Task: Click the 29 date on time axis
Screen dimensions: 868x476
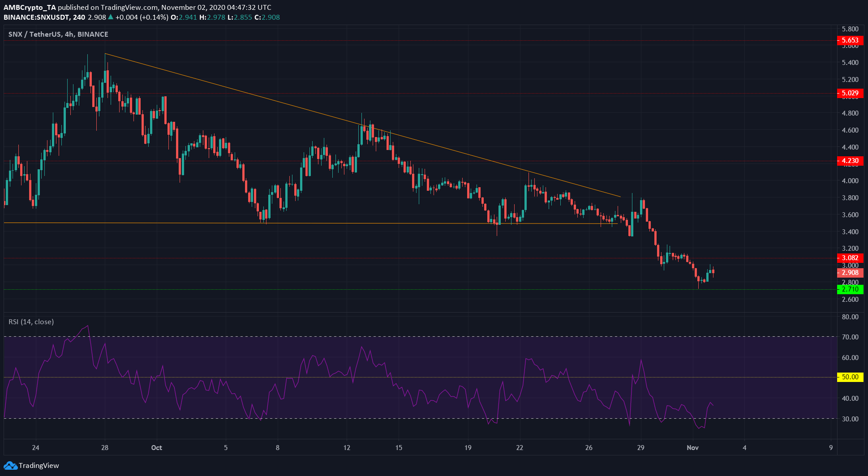Action: tap(641, 448)
